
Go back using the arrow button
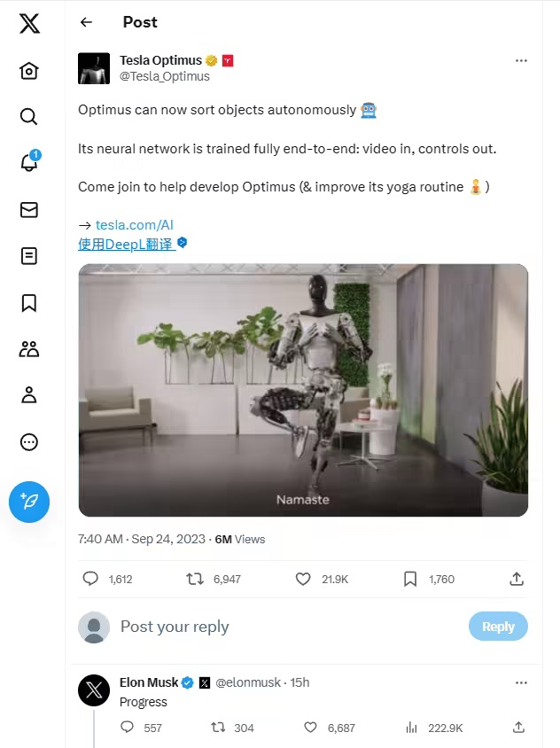click(86, 22)
